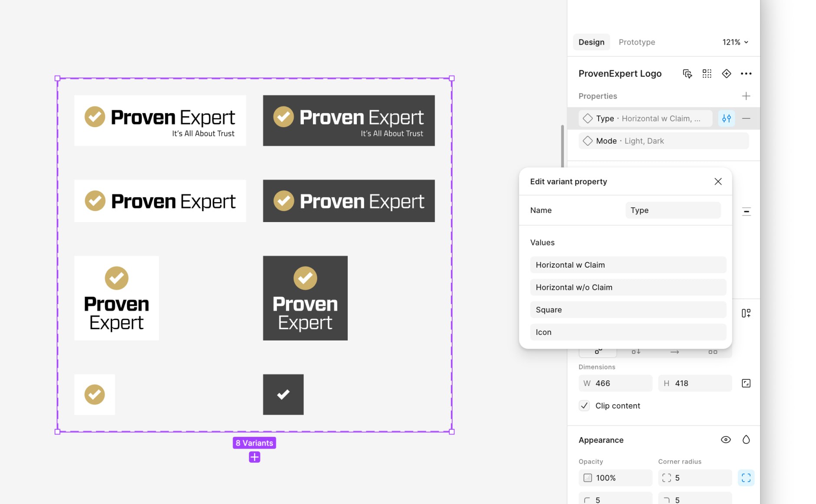
Task: Select the Type property row
Action: click(645, 118)
